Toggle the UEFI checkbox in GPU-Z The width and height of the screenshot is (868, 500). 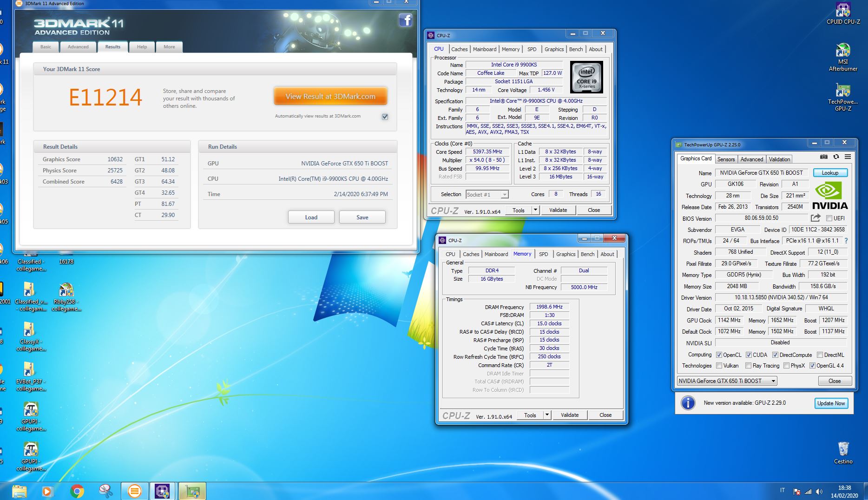pos(829,218)
